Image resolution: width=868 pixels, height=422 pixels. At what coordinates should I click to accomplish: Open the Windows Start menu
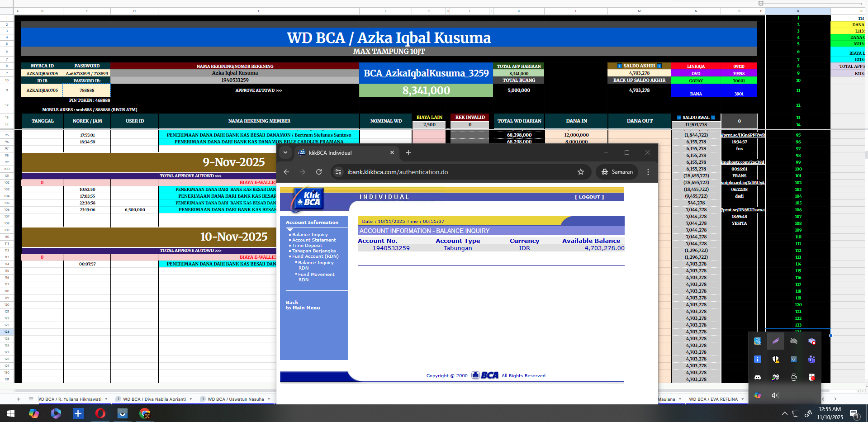(11, 413)
